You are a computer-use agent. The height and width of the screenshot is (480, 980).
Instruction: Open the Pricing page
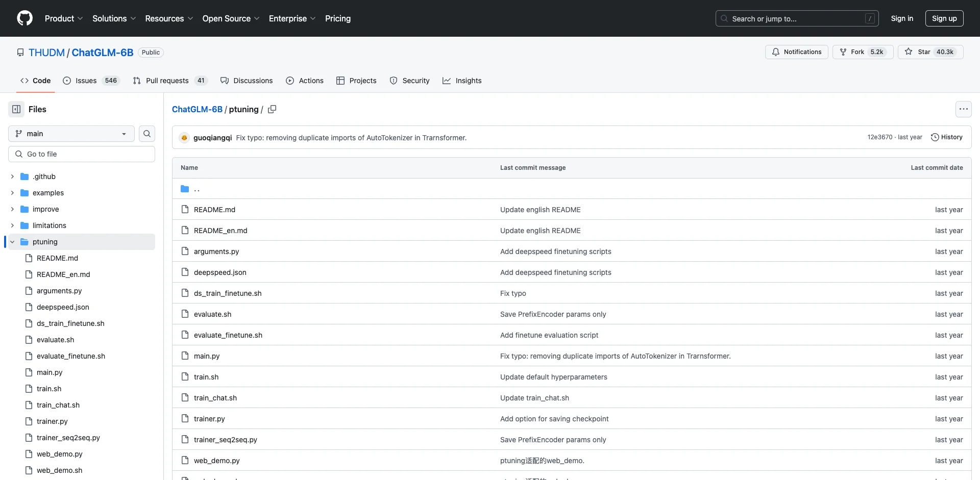(338, 18)
